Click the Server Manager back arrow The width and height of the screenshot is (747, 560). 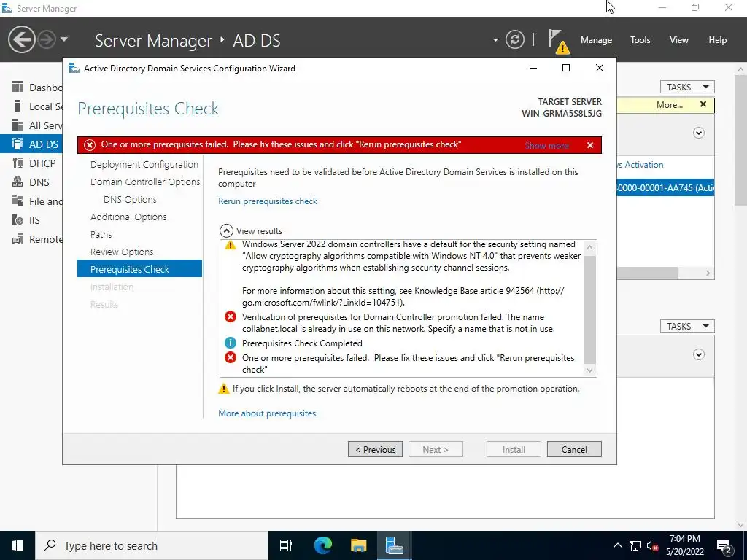(x=21, y=39)
